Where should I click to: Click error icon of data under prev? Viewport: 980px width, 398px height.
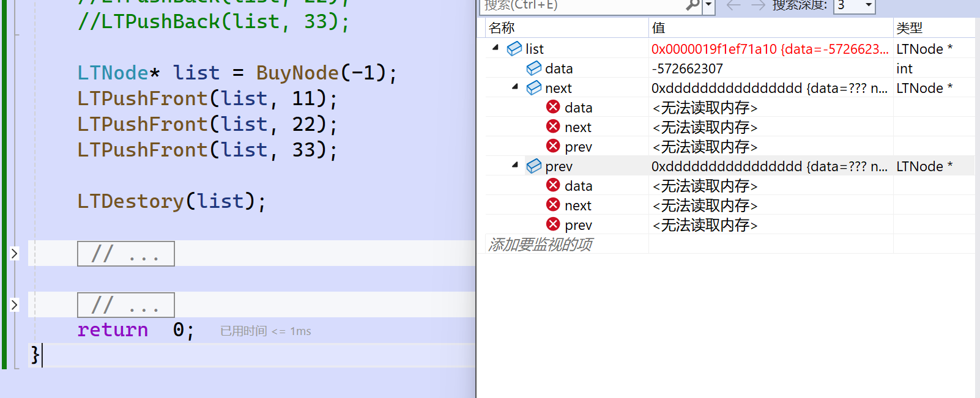click(x=553, y=185)
